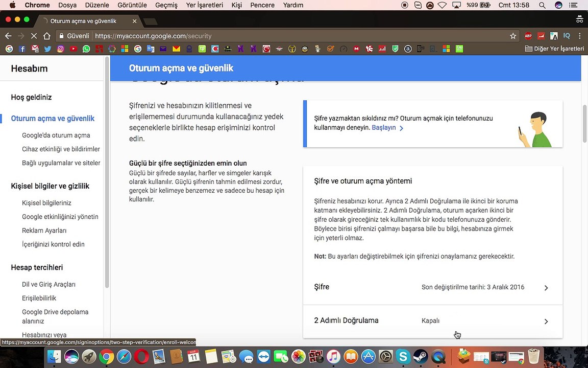Click the chevron beside Başlayın
The width and height of the screenshot is (588, 368).
[x=401, y=128]
